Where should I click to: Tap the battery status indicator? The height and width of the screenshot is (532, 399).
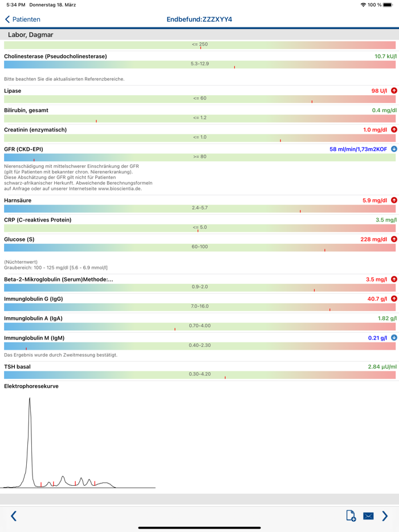point(388,5)
